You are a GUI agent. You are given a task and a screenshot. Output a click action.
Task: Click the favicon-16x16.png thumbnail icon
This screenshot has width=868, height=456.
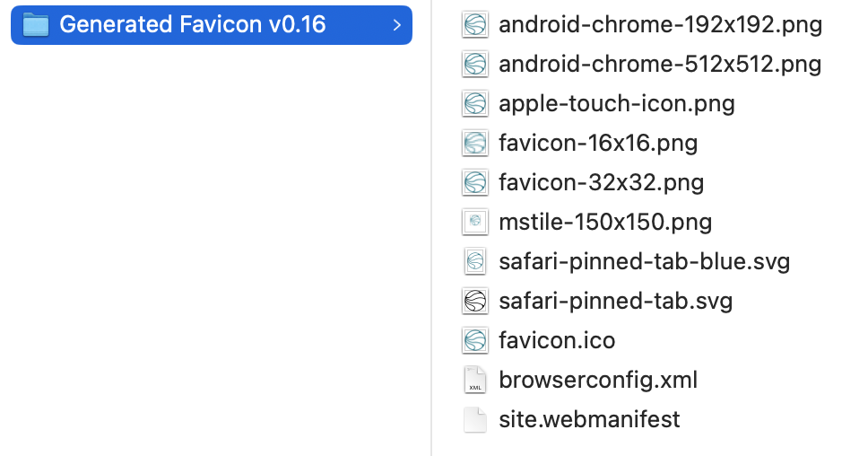(x=475, y=143)
